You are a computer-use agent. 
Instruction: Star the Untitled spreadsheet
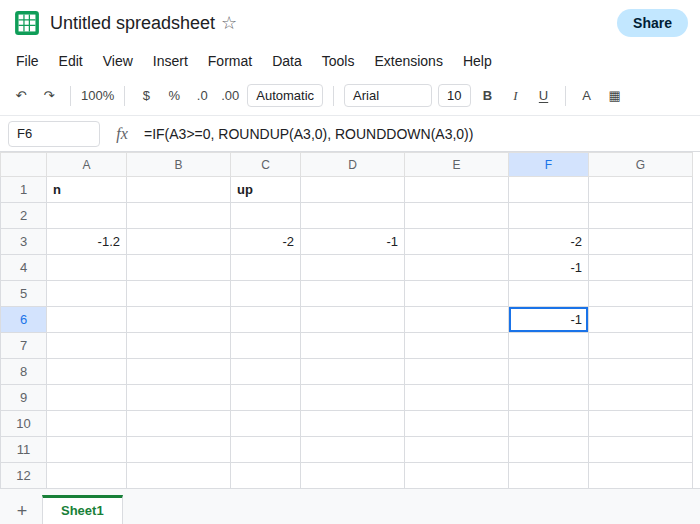[x=229, y=23]
